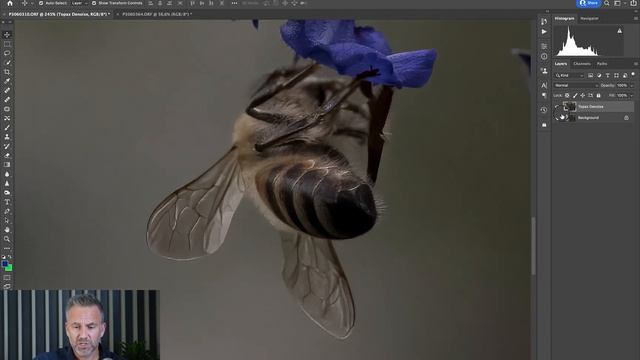Screen dimensions: 640x360
Task: Open the Info panel icon
Action: tap(544, 56)
